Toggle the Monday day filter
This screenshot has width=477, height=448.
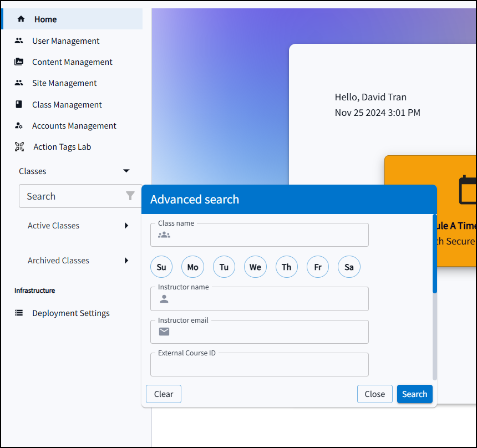pos(192,267)
